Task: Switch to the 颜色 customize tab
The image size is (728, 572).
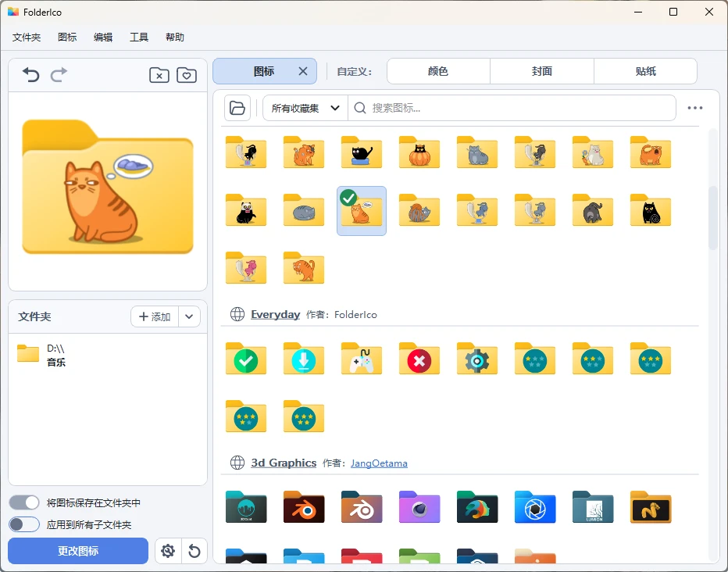Action: (438, 72)
